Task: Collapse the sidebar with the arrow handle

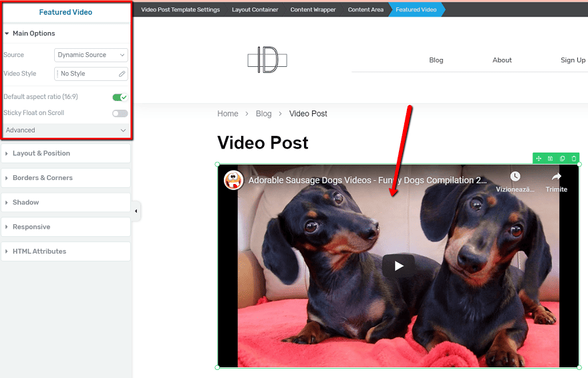Action: click(136, 211)
